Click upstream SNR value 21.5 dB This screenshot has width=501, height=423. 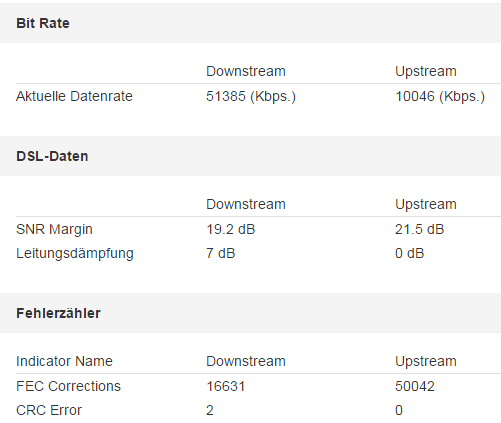click(420, 229)
